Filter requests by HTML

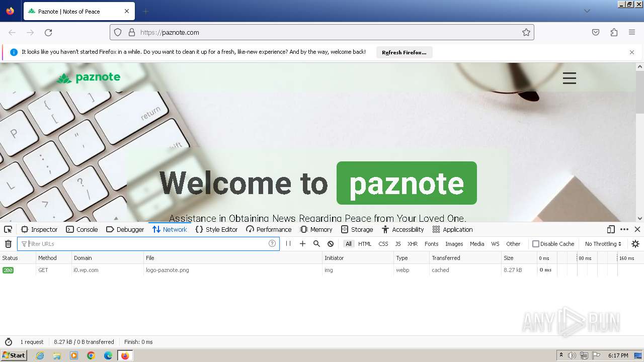point(365,244)
